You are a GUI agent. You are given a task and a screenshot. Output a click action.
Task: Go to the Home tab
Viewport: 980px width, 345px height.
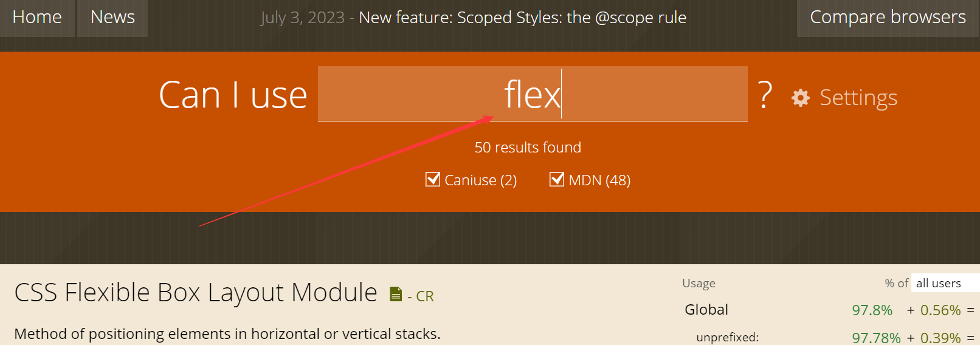37,18
